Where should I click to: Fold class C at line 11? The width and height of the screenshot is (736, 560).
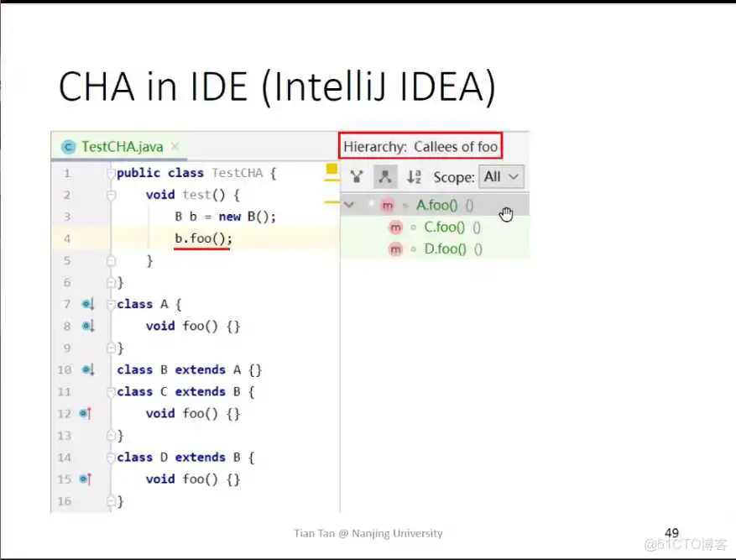(x=110, y=391)
